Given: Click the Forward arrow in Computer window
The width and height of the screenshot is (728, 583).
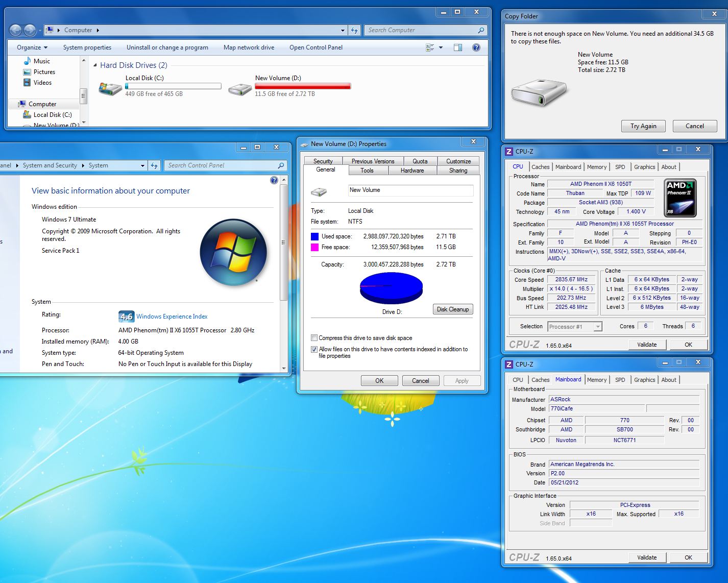Looking at the screenshot, I should point(30,30).
